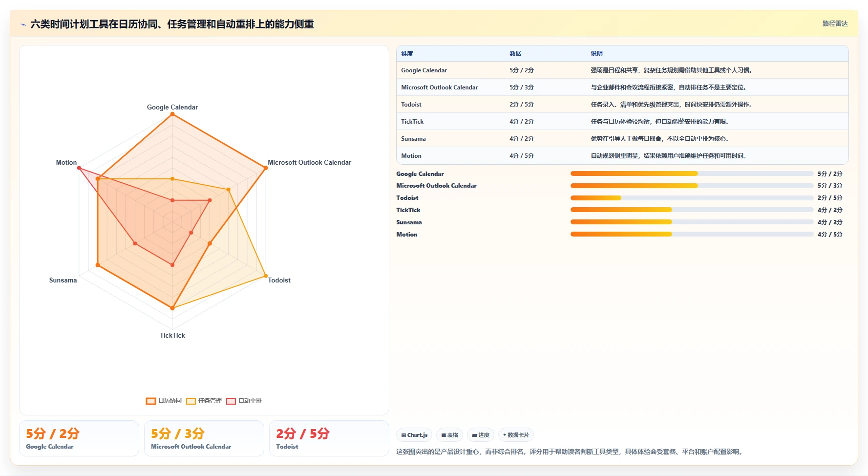Click the description starting 自动规划侧重明显

click(670, 156)
